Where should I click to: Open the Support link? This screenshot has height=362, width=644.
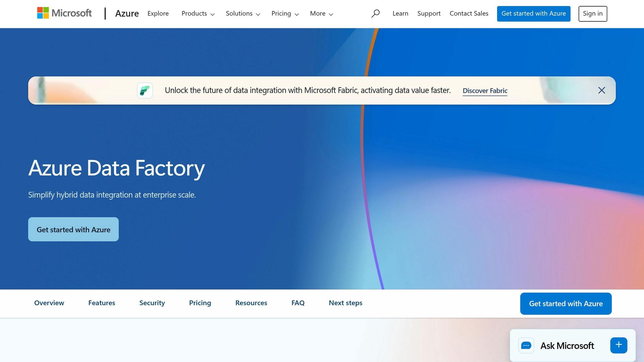429,14
